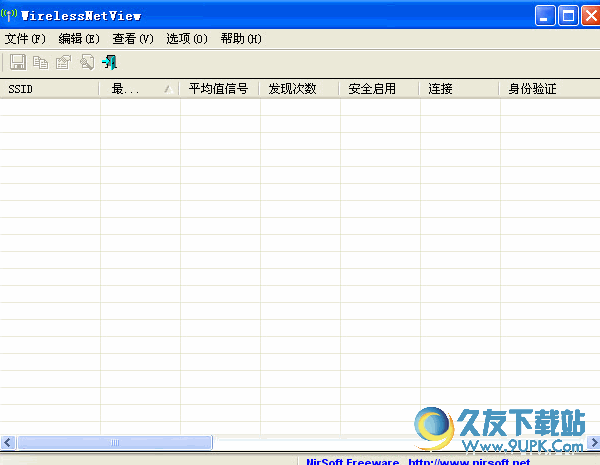Open the 查看(V) menu
The height and width of the screenshot is (465, 600).
click(133, 39)
